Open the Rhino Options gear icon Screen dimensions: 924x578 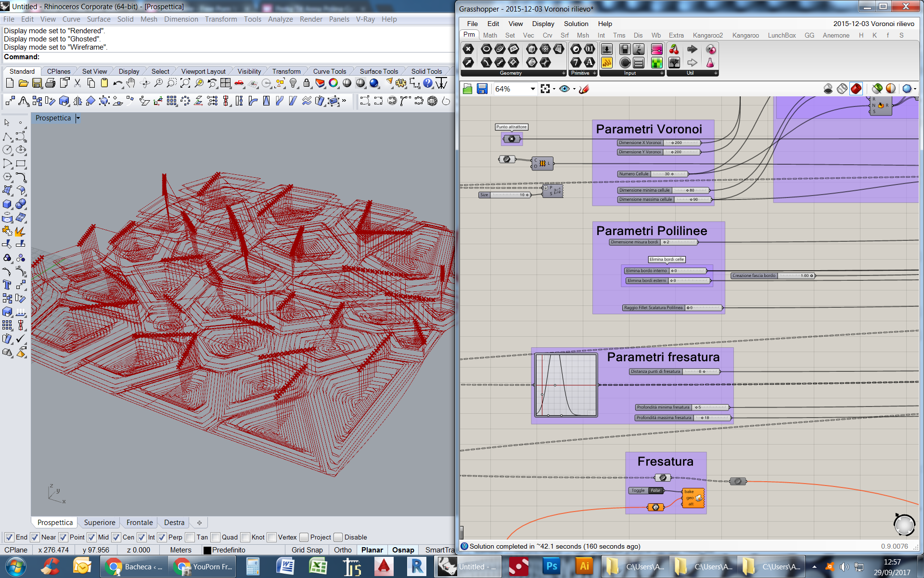(401, 83)
